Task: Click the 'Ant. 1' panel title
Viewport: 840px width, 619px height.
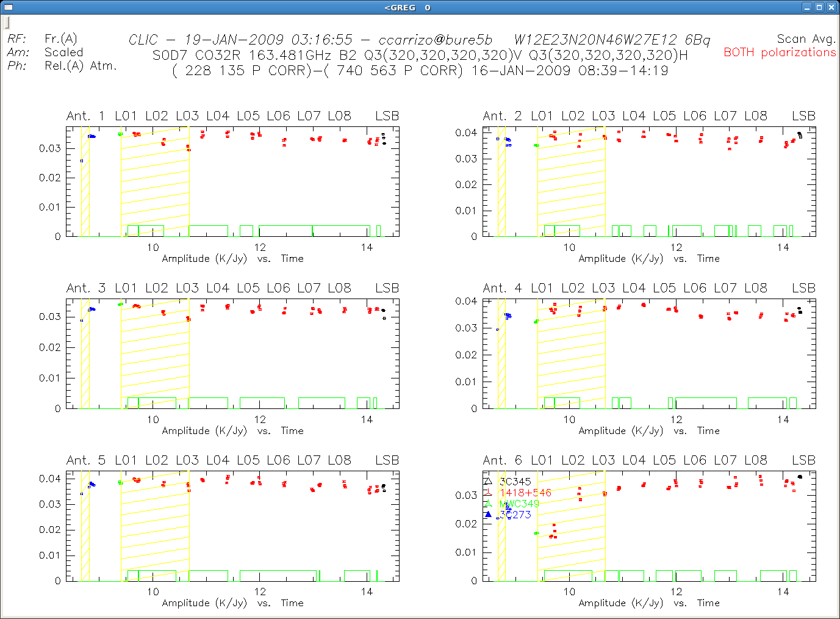Action: point(85,116)
